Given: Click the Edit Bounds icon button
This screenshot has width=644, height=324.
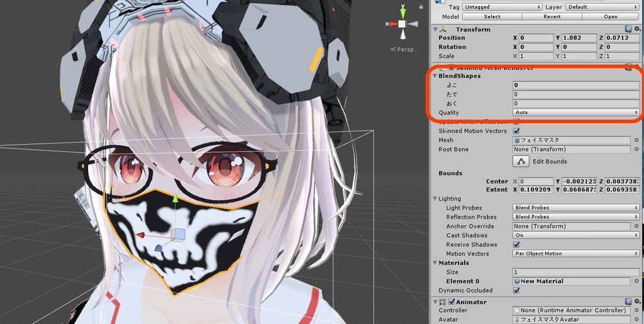Looking at the screenshot, I should tap(521, 162).
